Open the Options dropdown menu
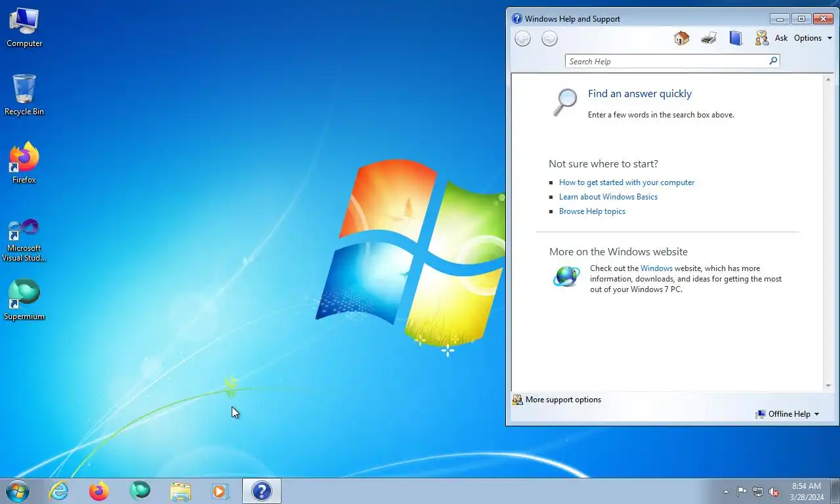Screen dimensions: 840x504 pos(813,38)
